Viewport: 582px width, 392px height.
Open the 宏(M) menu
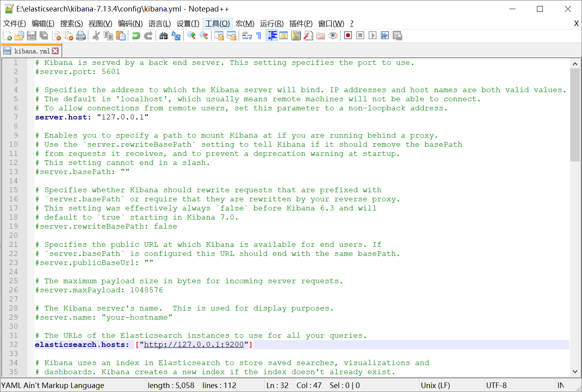tap(245, 24)
